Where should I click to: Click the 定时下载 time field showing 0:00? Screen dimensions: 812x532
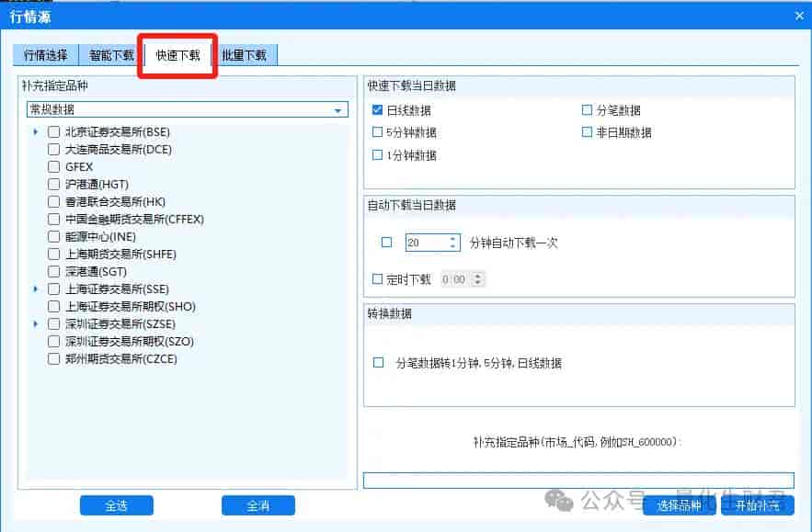455,279
